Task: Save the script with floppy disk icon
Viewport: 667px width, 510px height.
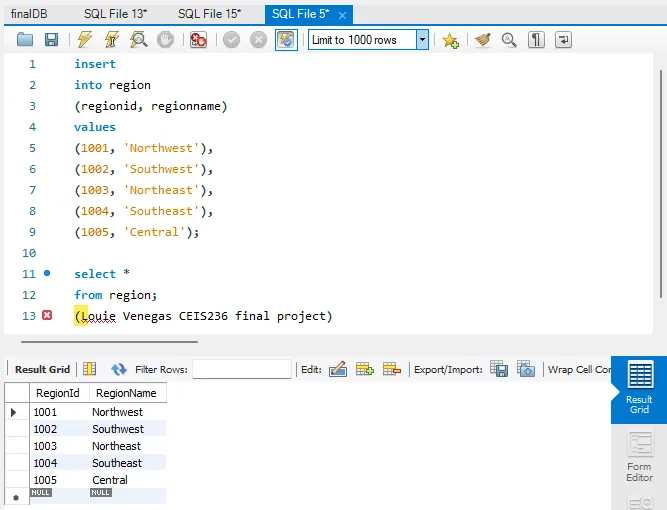Action: (51, 40)
